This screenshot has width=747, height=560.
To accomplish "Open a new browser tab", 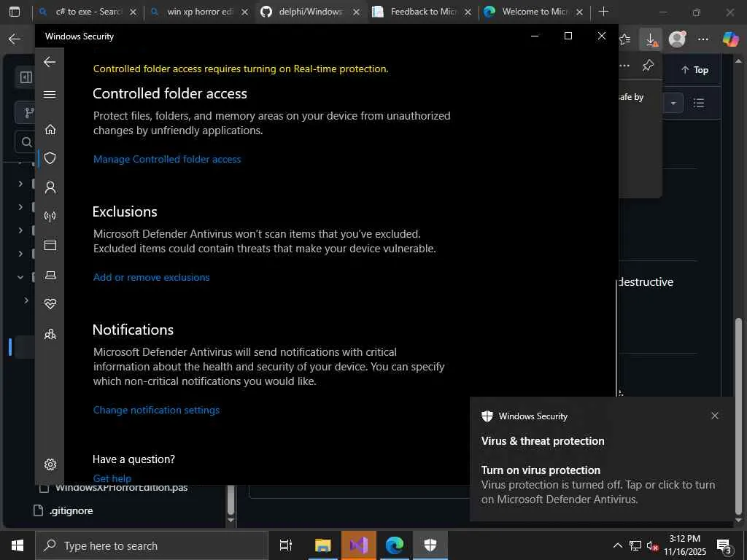I will (603, 12).
